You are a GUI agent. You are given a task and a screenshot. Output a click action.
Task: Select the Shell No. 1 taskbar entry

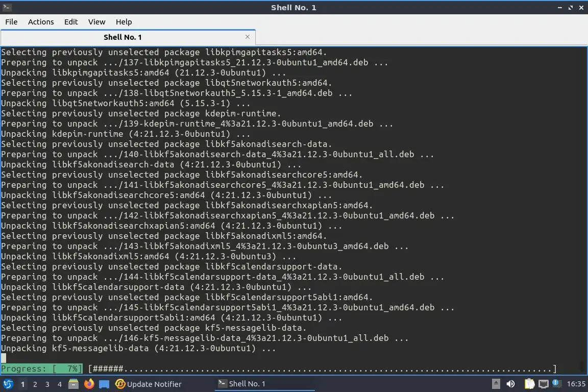coord(265,384)
